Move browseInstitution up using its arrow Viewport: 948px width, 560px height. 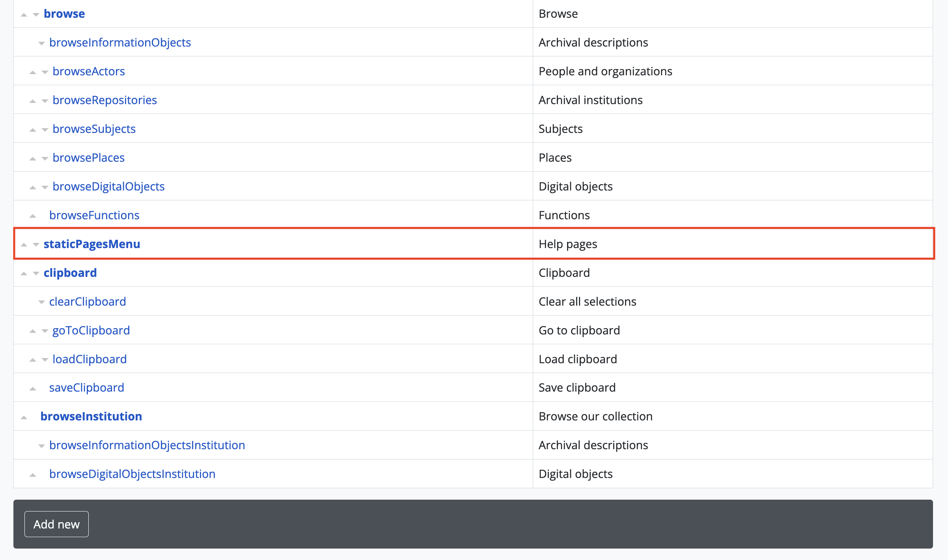coord(24,417)
